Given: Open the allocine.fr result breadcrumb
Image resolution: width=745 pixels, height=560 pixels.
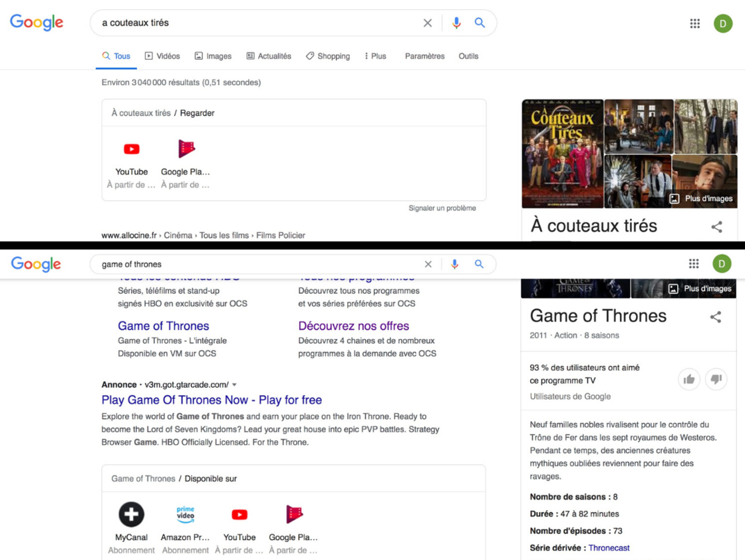Looking at the screenshot, I should (204, 235).
